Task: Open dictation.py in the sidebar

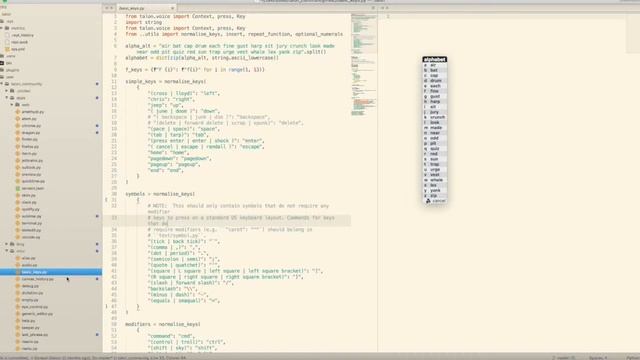Action: [32, 293]
